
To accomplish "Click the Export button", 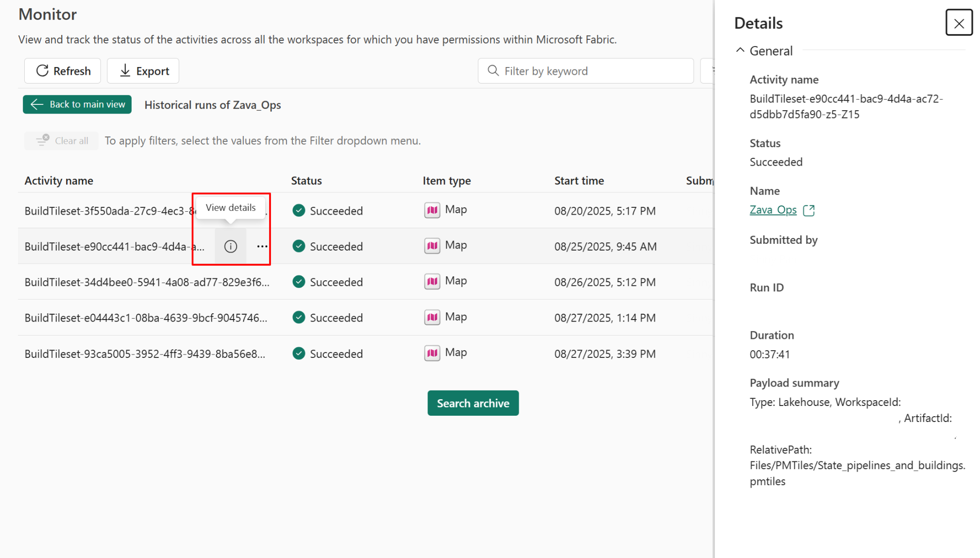I will [143, 71].
